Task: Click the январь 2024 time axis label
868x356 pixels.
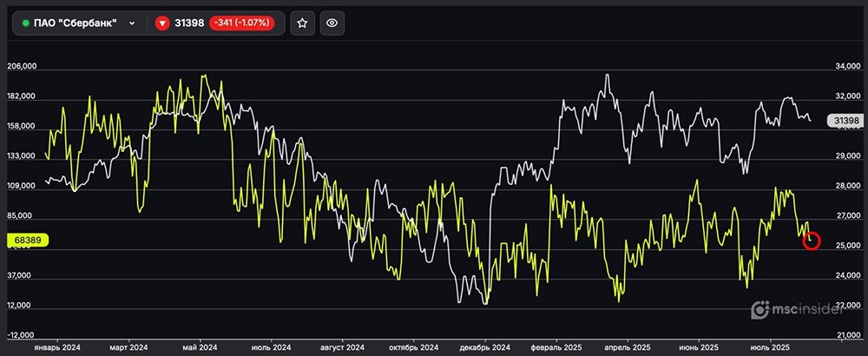Action: (x=57, y=347)
